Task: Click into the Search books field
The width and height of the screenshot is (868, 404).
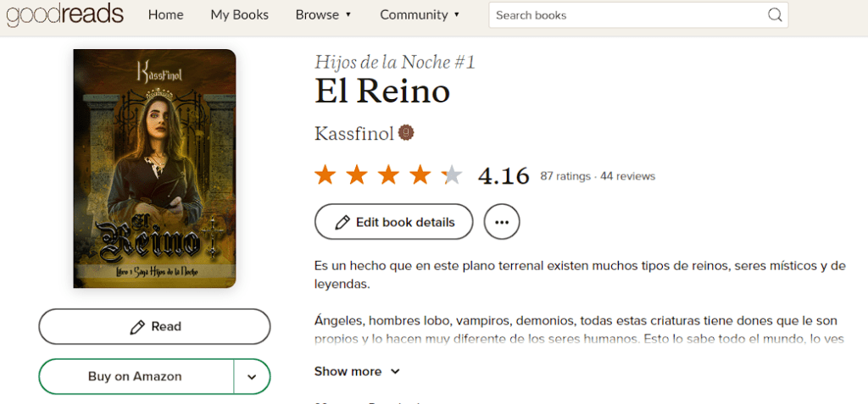Action: coord(628,15)
